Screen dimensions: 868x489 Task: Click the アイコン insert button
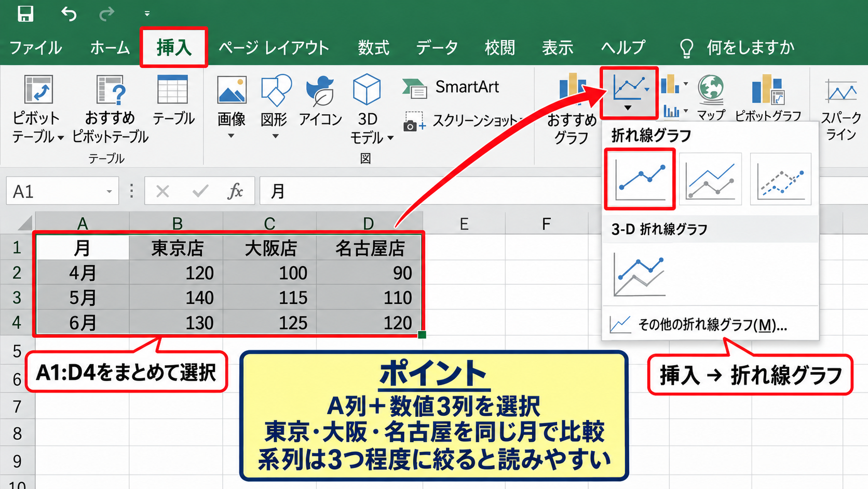pos(320,100)
